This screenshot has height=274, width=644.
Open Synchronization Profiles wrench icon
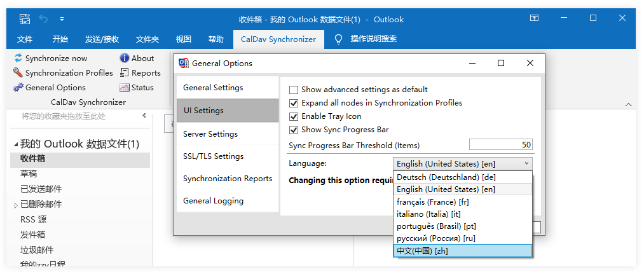click(18, 72)
